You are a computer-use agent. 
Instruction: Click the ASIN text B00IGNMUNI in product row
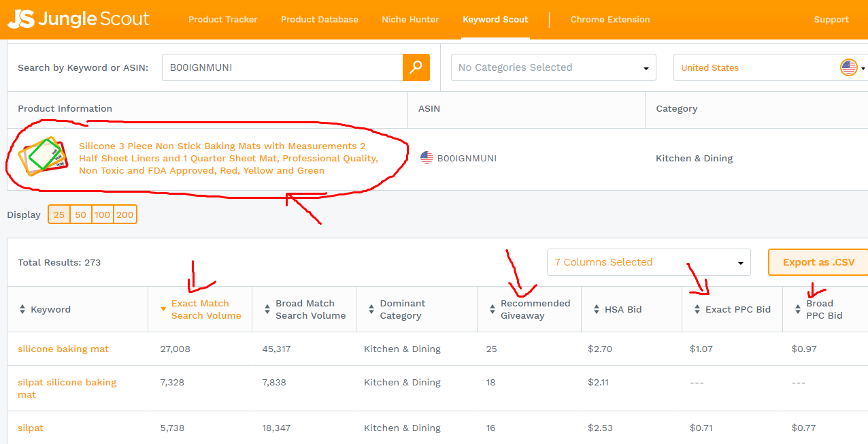pos(467,158)
